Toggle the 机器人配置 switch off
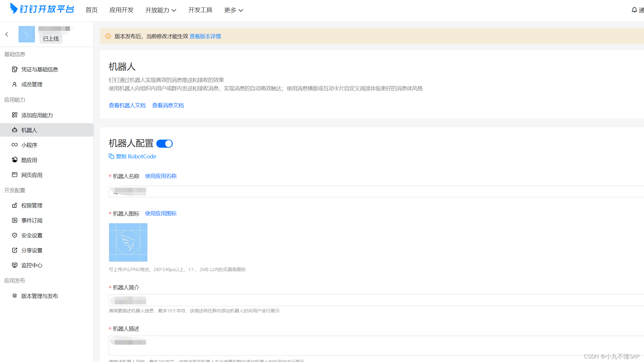The height and width of the screenshot is (362, 644). click(164, 144)
